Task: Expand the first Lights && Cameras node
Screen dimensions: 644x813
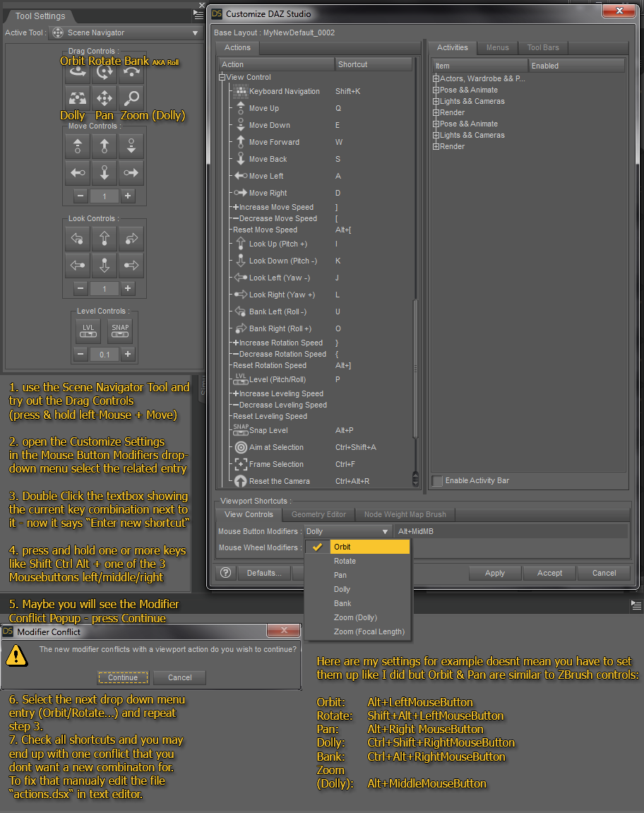Action: 436,102
